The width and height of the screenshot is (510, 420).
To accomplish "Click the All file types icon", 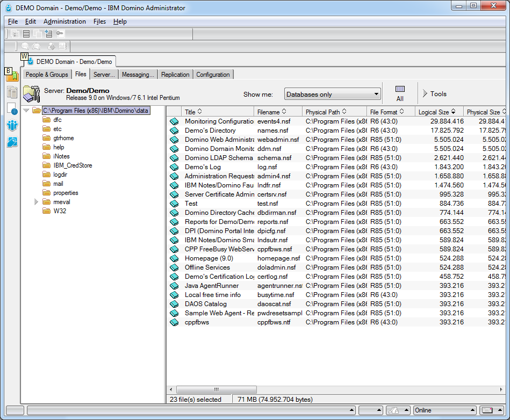I will 400,93.
